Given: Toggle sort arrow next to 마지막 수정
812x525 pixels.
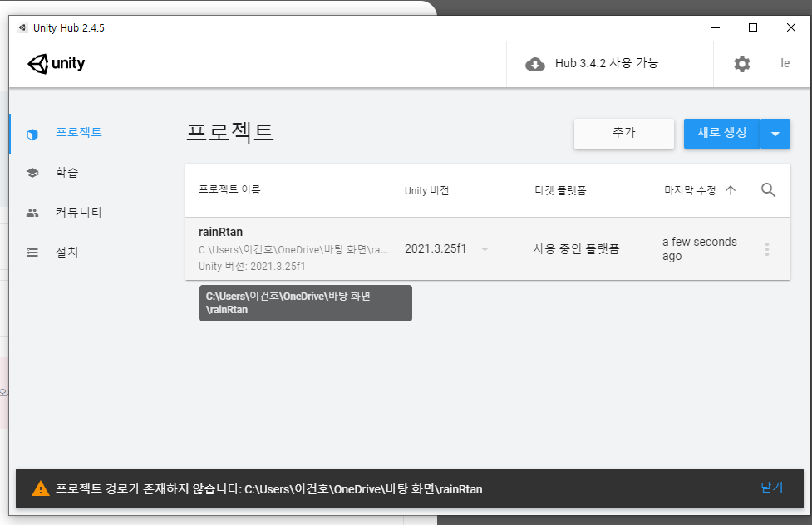Looking at the screenshot, I should tap(731, 190).
